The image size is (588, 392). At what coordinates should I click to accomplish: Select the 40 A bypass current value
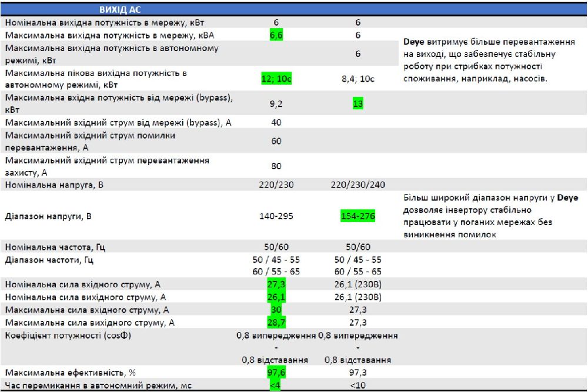(x=276, y=122)
